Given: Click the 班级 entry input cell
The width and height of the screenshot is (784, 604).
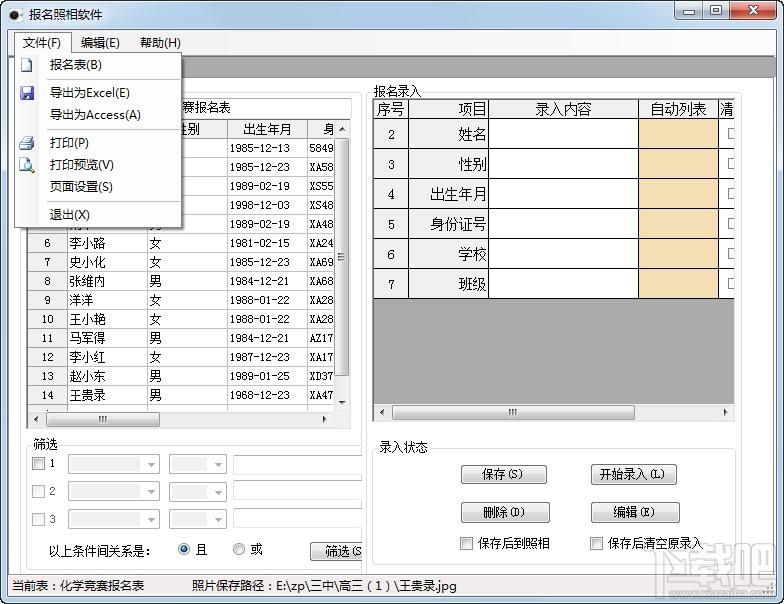Looking at the screenshot, I should (x=564, y=284).
